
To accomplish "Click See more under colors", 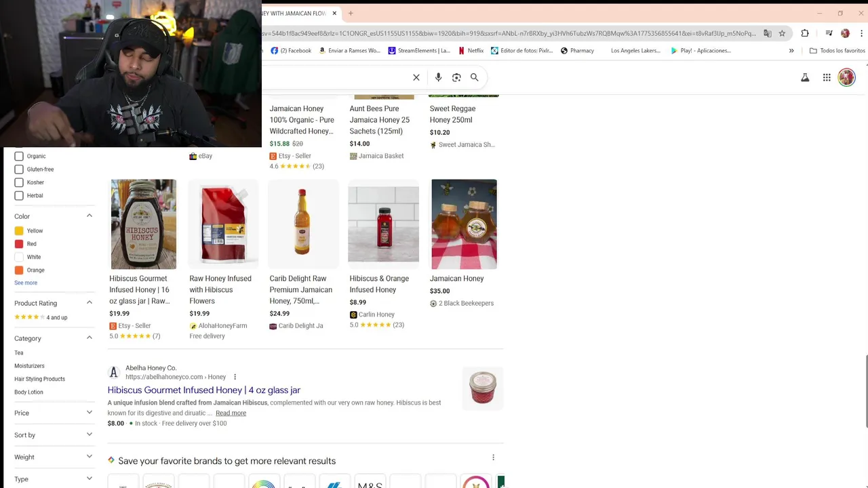I will click(26, 283).
